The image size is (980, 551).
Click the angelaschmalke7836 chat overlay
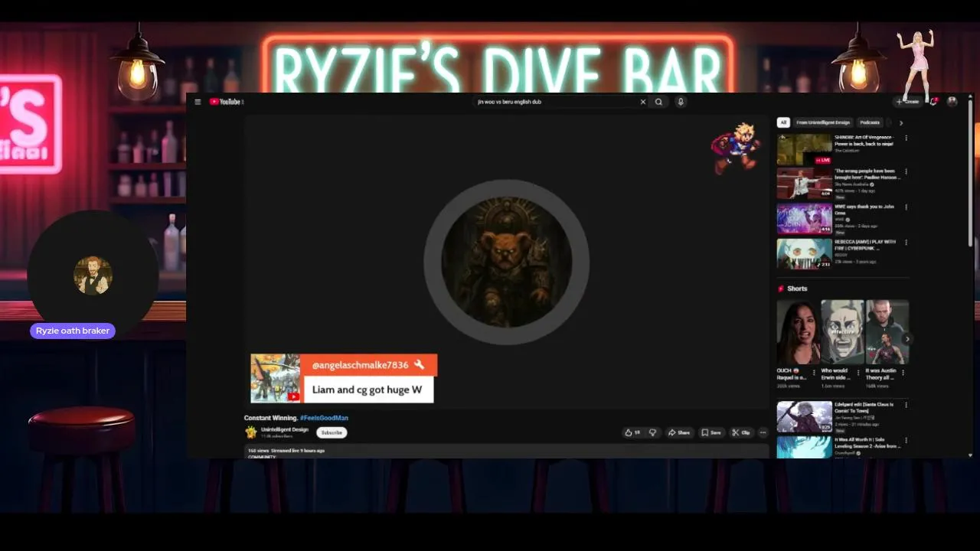click(x=343, y=378)
